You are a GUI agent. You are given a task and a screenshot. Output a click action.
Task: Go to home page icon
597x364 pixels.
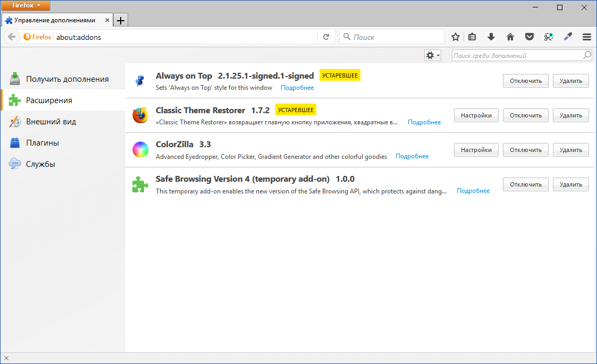(x=510, y=37)
